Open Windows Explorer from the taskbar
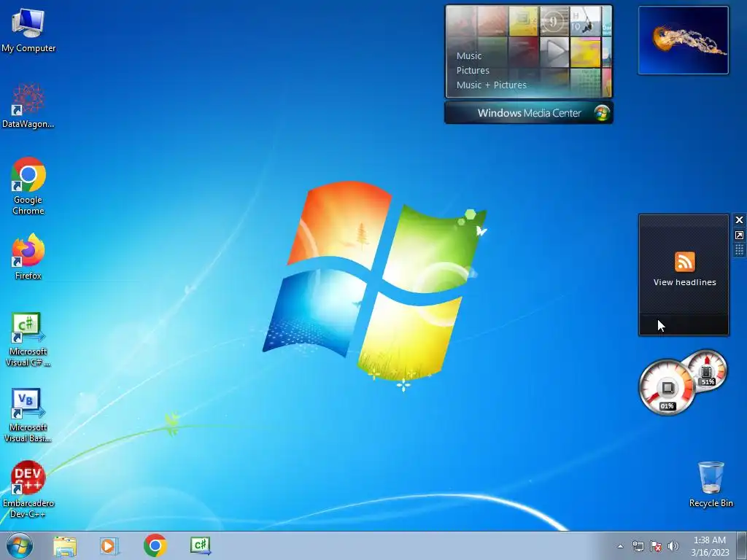This screenshot has width=747, height=560. tap(65, 545)
